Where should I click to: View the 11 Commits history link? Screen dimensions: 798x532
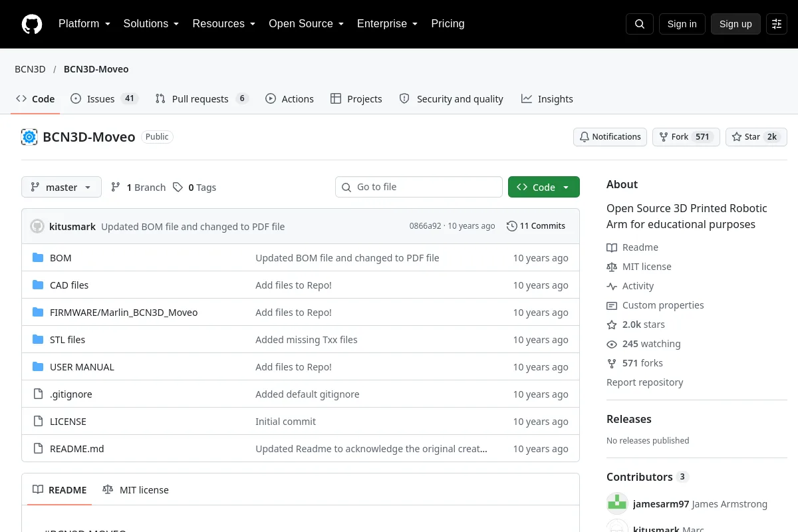[x=536, y=226]
